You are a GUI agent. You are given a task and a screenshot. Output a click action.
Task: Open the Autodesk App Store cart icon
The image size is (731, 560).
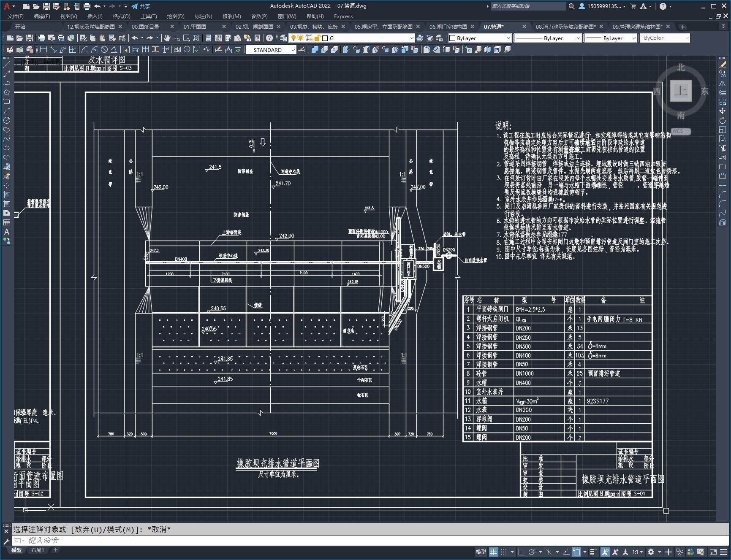click(633, 6)
